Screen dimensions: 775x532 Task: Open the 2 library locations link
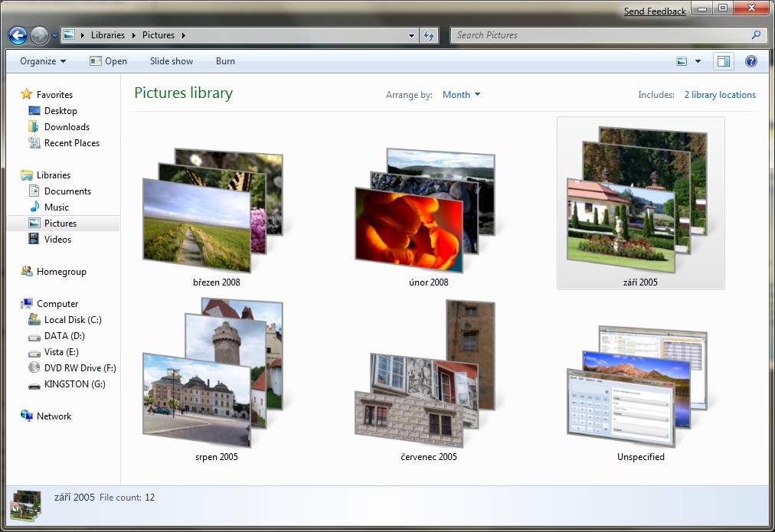point(720,95)
